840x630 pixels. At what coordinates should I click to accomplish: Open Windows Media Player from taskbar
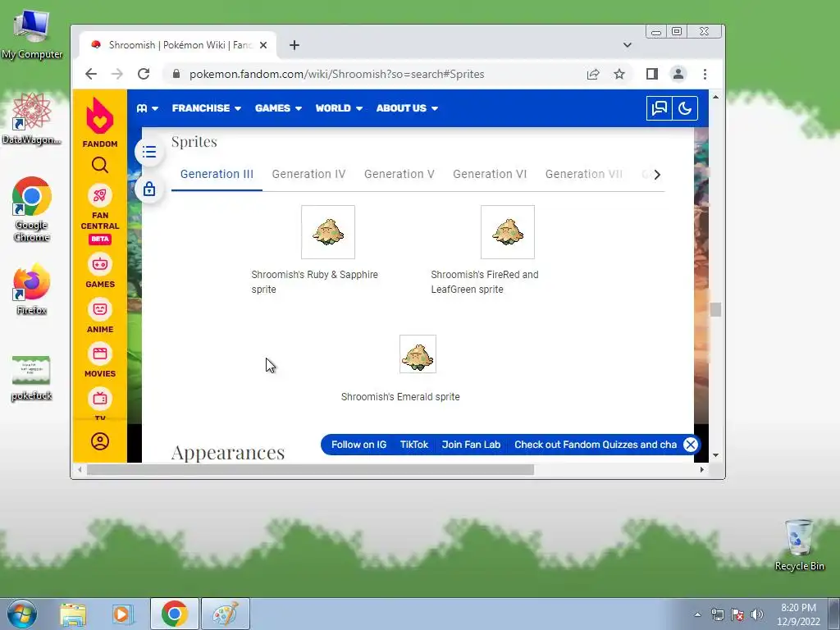pos(121,614)
